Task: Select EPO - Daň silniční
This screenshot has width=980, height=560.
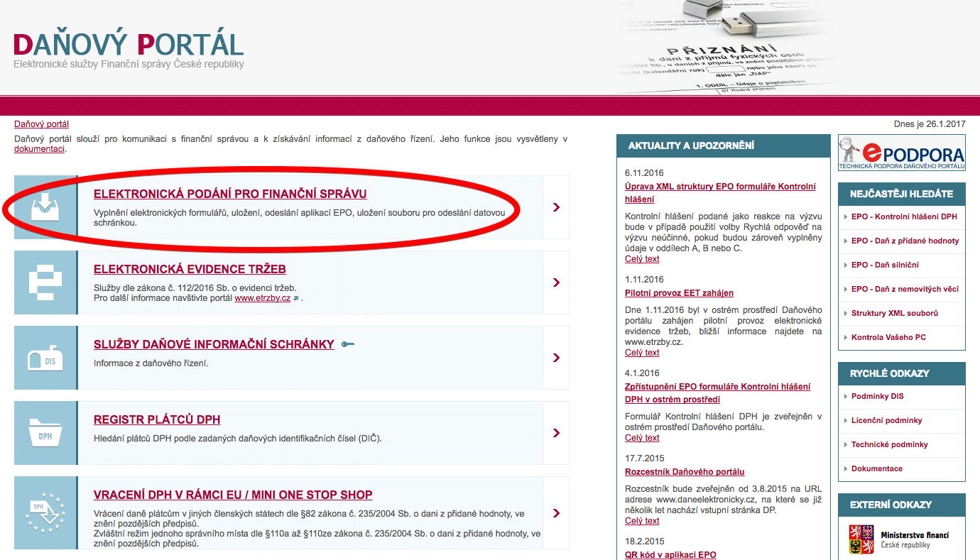Action: (885, 265)
